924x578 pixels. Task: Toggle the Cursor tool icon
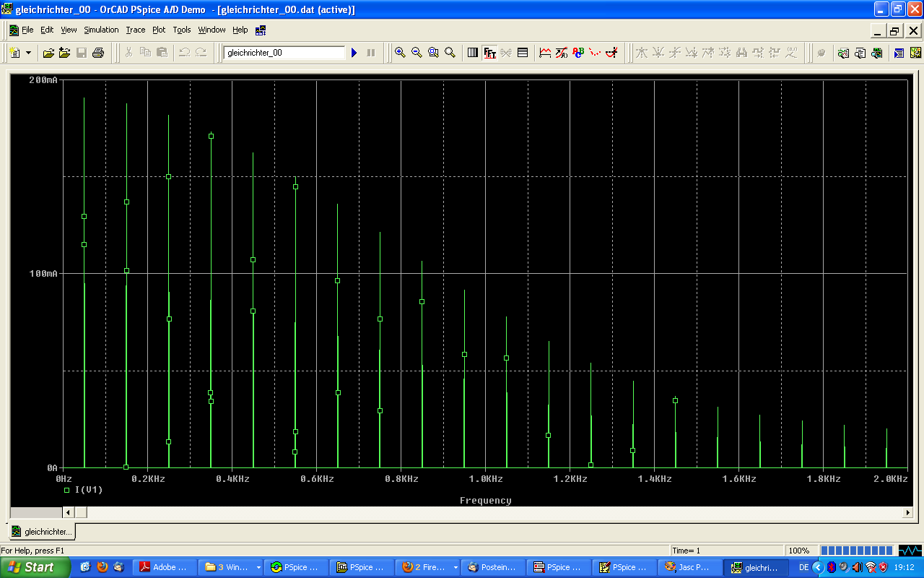tap(611, 53)
